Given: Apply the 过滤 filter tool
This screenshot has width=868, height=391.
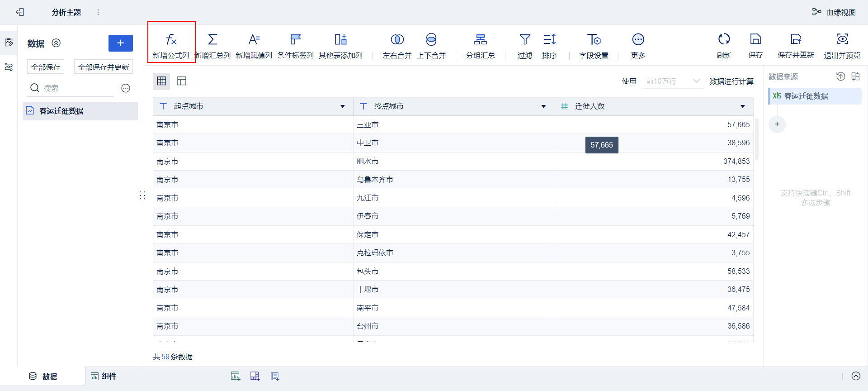Looking at the screenshot, I should pyautogui.click(x=525, y=46).
